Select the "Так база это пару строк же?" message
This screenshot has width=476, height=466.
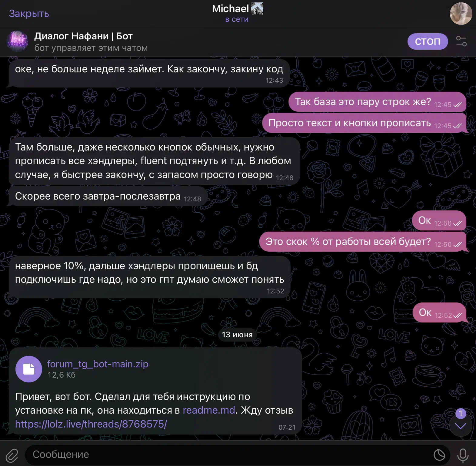[x=377, y=102]
